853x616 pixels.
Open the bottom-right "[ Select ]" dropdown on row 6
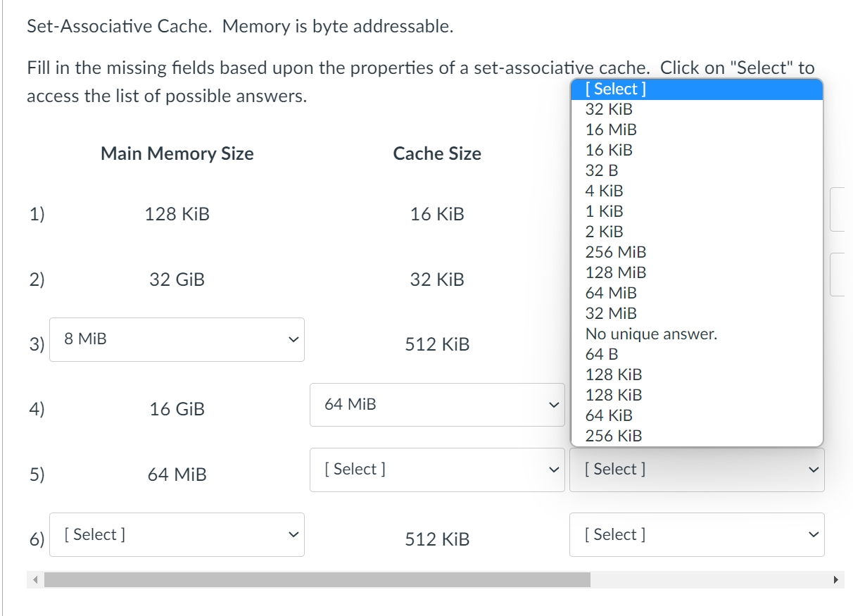[697, 534]
